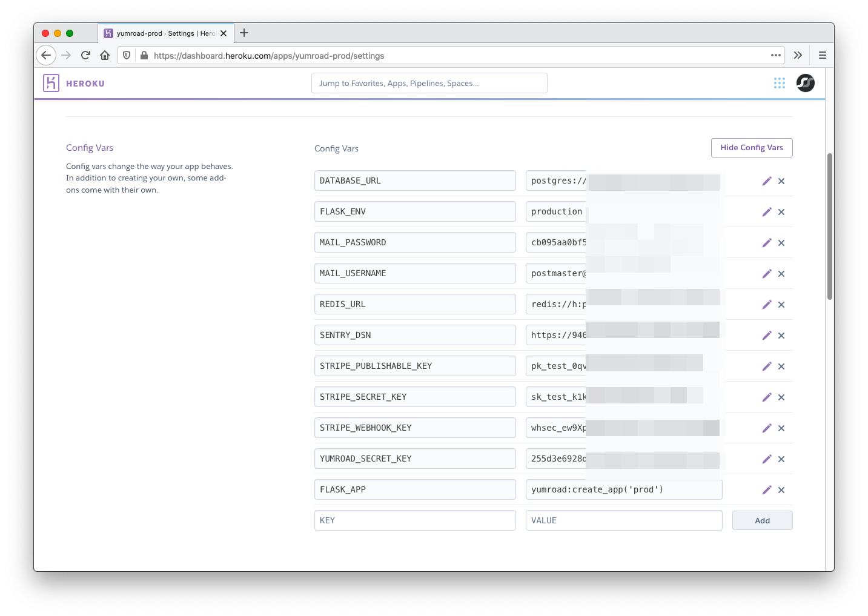The height and width of the screenshot is (616, 868).
Task: Edit the FLASK_ENV config var
Action: tap(767, 212)
